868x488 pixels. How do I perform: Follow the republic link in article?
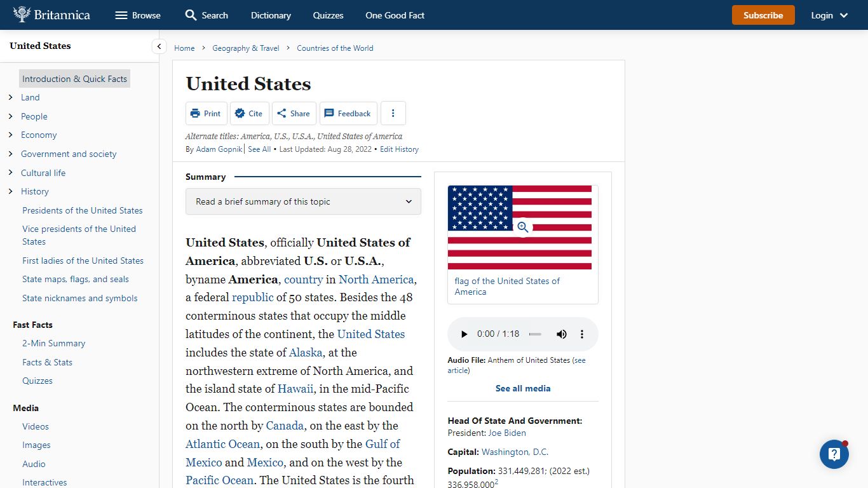(x=252, y=297)
